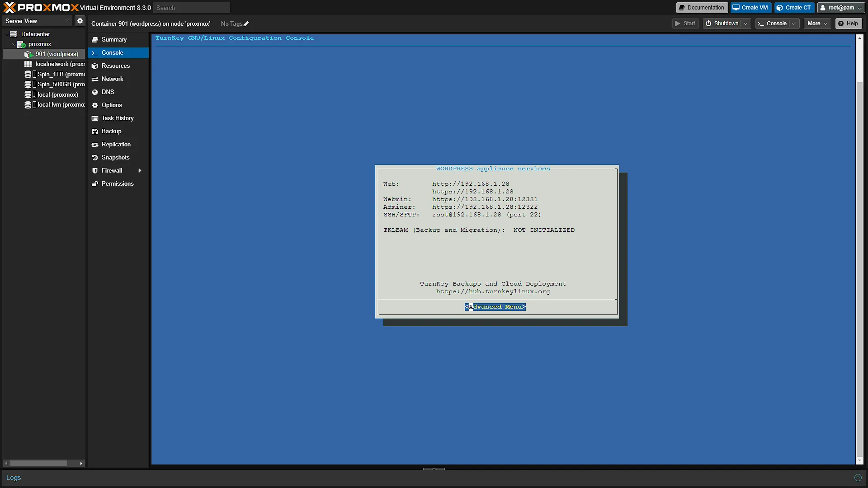This screenshot has height=488, width=868.
Task: Collapse the Datacenter tree node
Action: tap(6, 34)
